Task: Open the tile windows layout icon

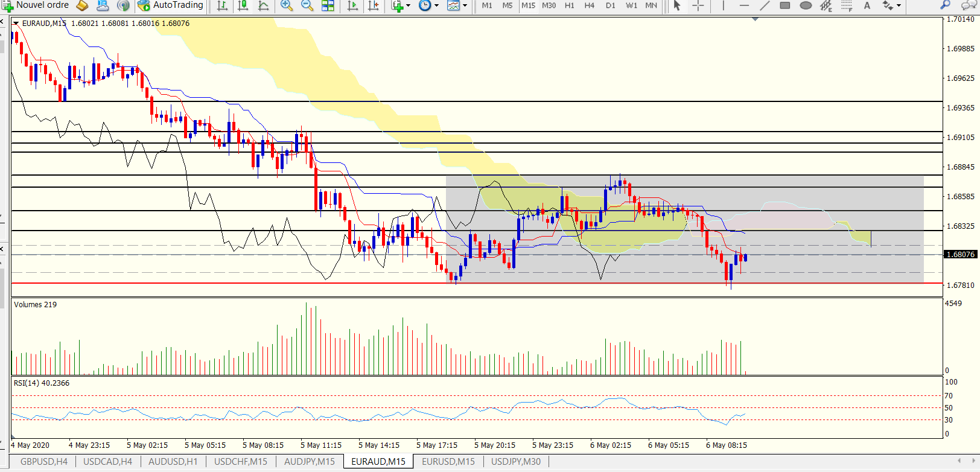Action: [328, 5]
